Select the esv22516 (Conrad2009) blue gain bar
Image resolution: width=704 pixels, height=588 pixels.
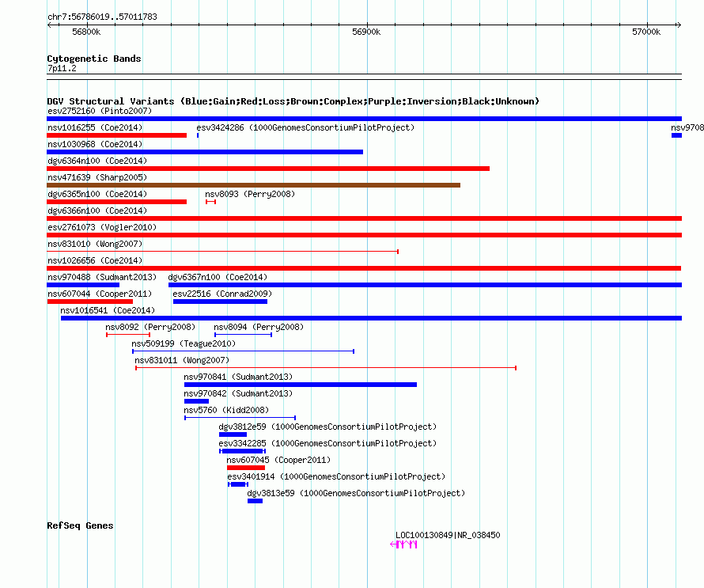220,302
